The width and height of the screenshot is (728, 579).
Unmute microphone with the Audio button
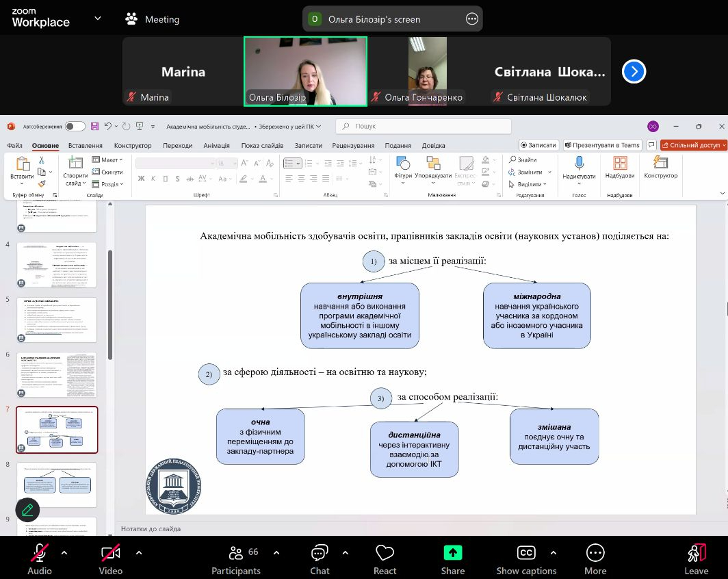[x=40, y=553]
